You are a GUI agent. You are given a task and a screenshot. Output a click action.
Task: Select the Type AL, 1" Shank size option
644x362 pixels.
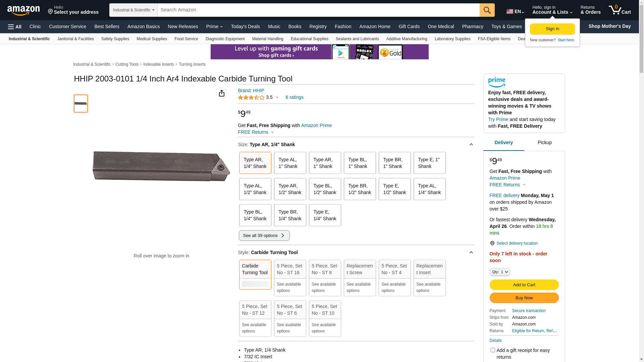(290, 163)
